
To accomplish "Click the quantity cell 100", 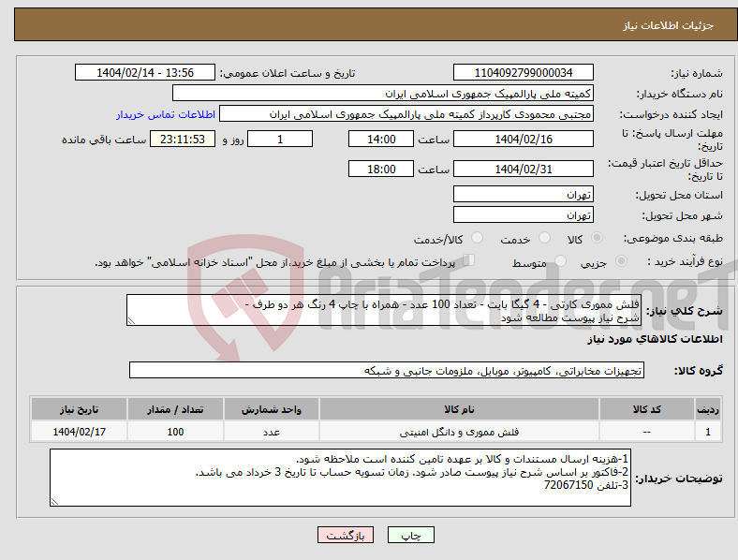I will click(175, 432).
